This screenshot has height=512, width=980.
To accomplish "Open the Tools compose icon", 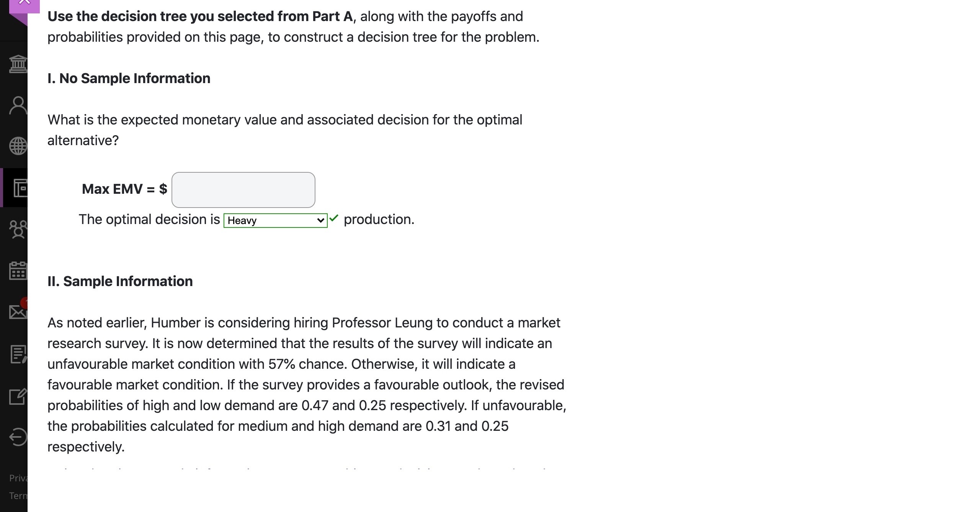I will point(18,396).
